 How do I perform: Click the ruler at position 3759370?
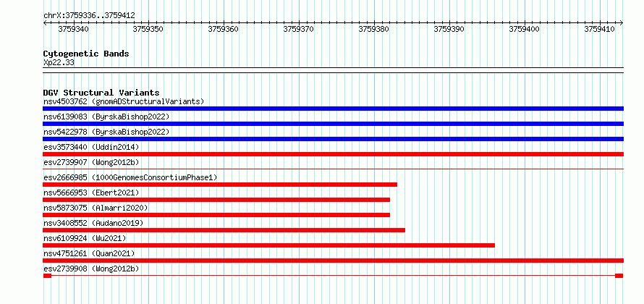click(x=299, y=29)
